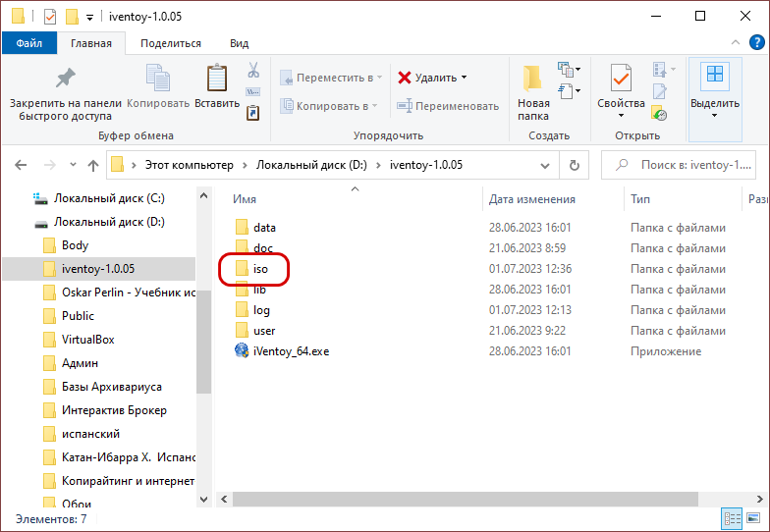Click quick access toolbar properties icon
Image resolution: width=770 pixels, height=532 pixels.
(x=50, y=18)
